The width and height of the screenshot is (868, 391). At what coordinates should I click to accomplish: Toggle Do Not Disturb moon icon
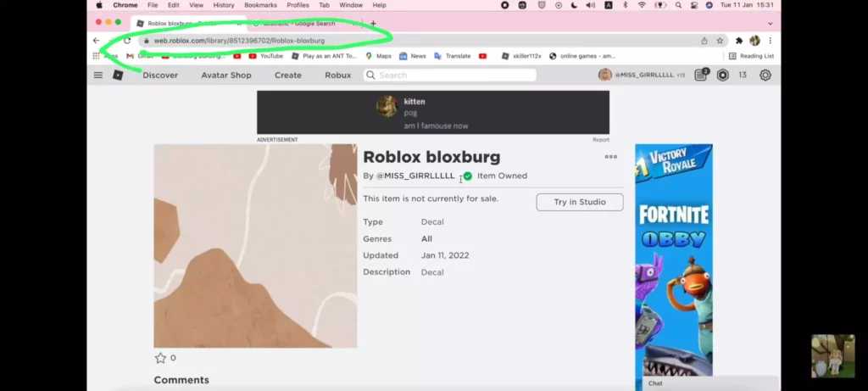(574, 5)
